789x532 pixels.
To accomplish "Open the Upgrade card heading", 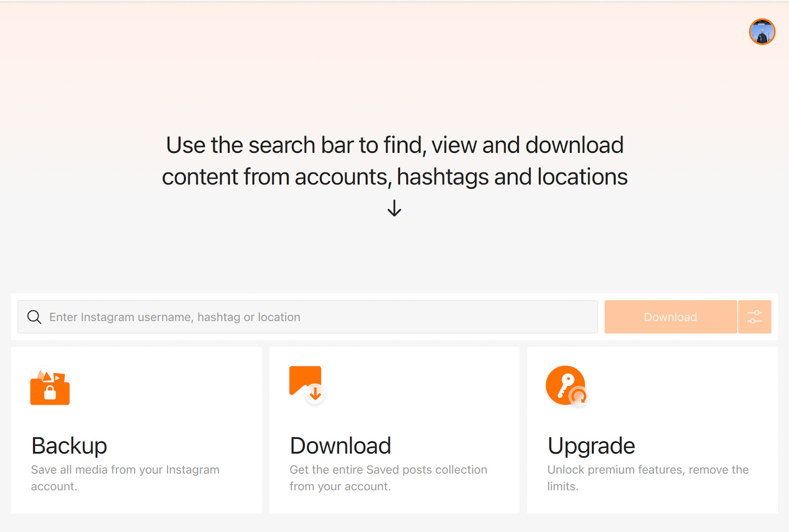I will pyautogui.click(x=591, y=446).
